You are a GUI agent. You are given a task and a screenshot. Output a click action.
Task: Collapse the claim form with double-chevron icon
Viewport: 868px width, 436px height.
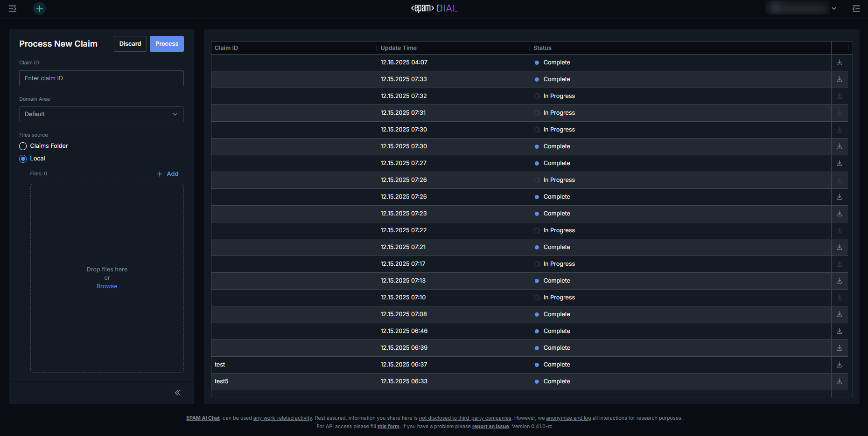click(177, 393)
